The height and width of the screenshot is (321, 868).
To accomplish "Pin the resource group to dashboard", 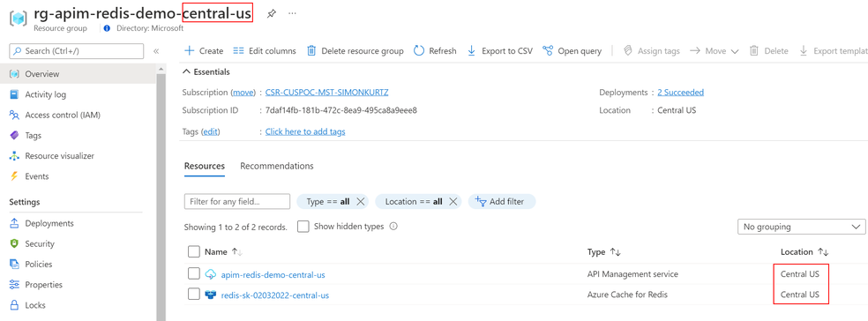I will coord(272,13).
